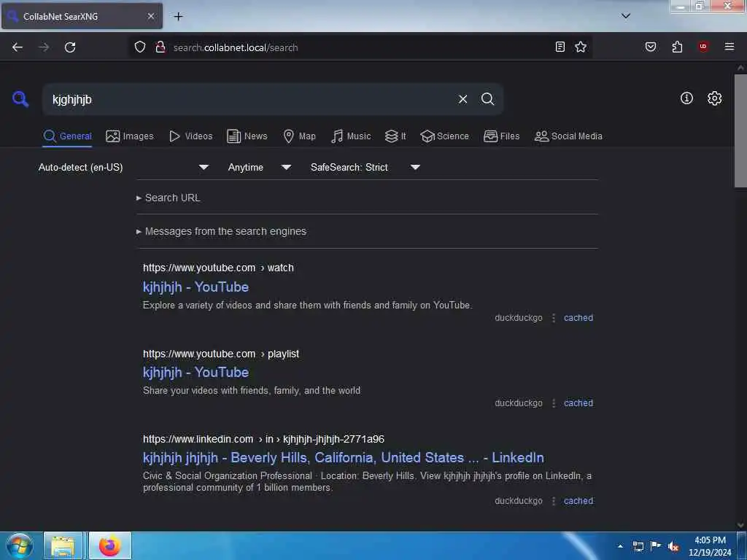Open tracking protection shield icon

click(x=139, y=47)
